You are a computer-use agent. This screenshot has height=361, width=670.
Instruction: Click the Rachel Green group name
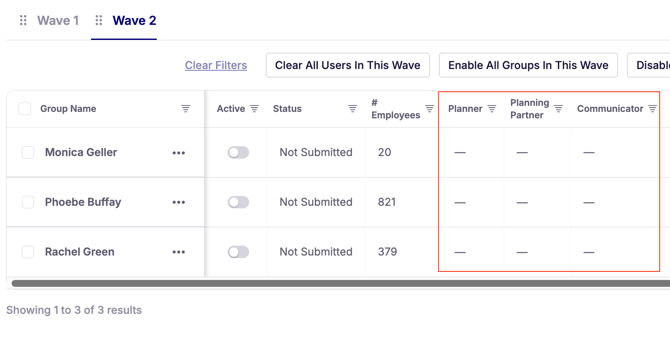click(x=79, y=252)
